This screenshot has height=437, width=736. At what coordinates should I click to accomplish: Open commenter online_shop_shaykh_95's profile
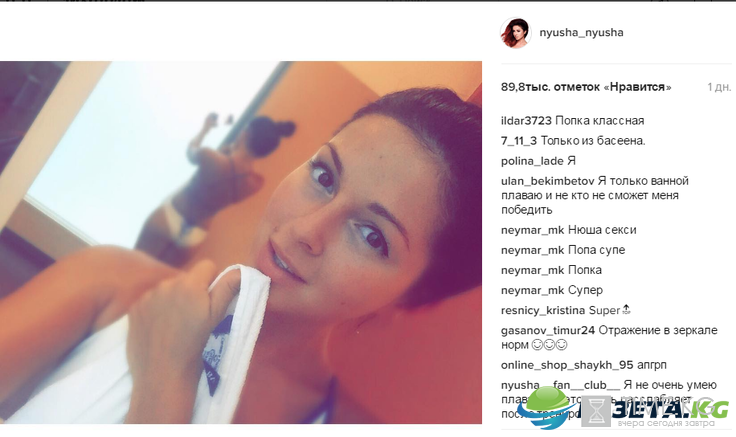click(567, 365)
